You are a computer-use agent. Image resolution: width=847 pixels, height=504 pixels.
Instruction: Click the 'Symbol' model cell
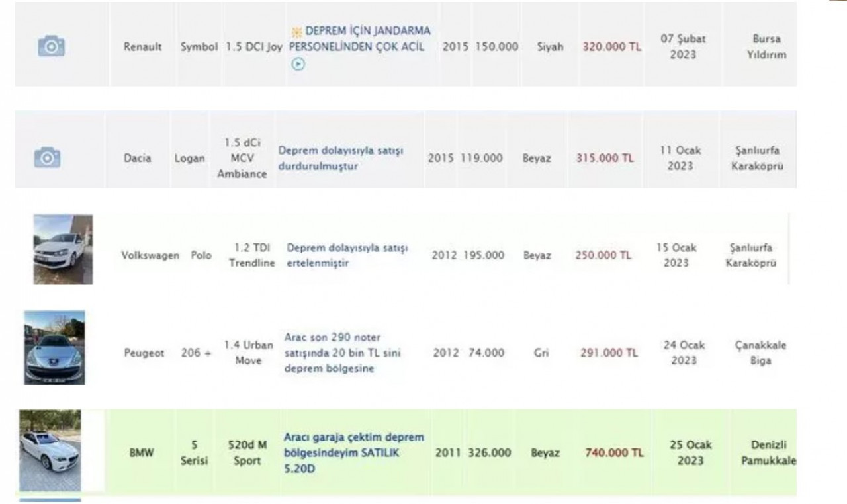[x=199, y=48]
